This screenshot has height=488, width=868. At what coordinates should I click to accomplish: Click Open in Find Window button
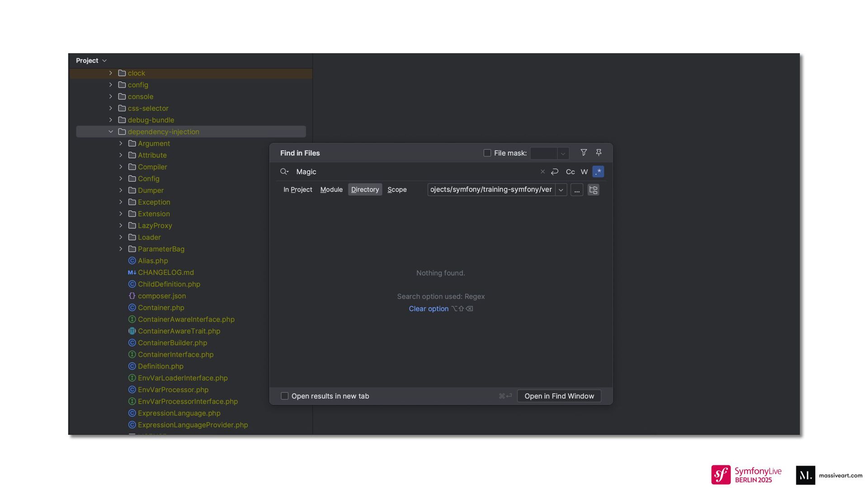(559, 396)
